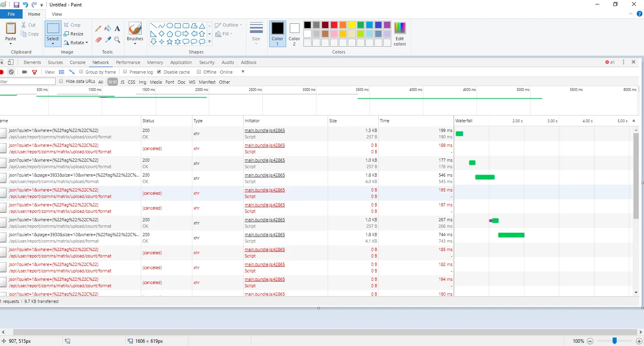Choose the five-point star shape

click(x=169, y=42)
